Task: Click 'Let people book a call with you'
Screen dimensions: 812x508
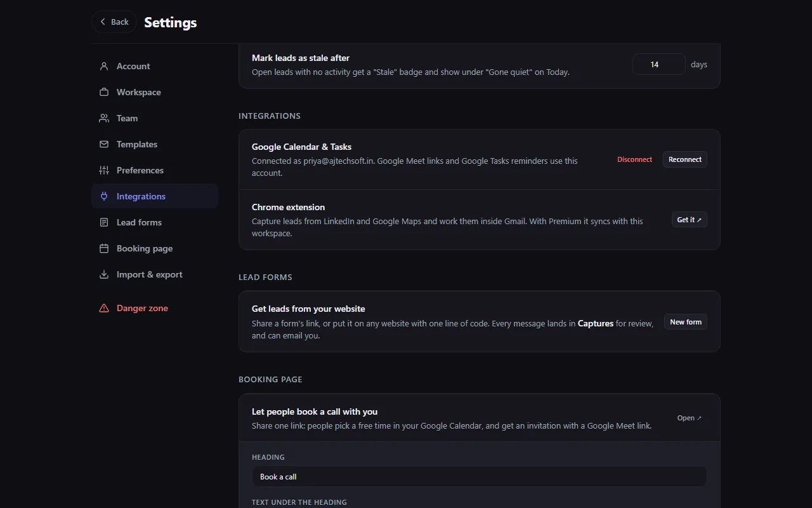Action: 315,411
